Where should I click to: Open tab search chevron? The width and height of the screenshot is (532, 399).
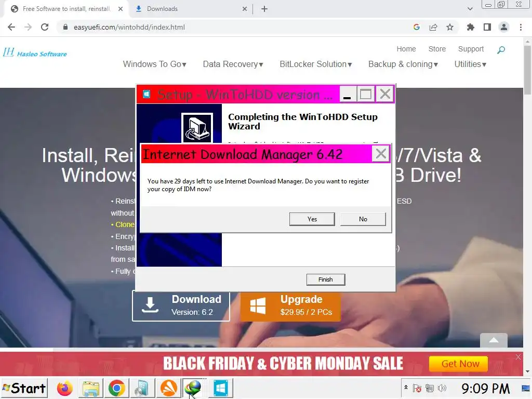tap(470, 9)
